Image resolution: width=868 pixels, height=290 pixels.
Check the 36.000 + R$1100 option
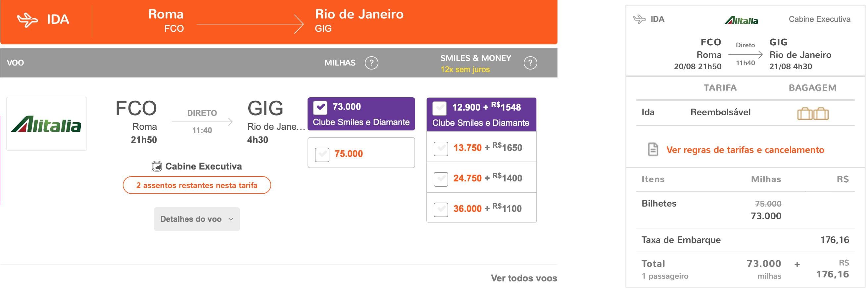(441, 210)
